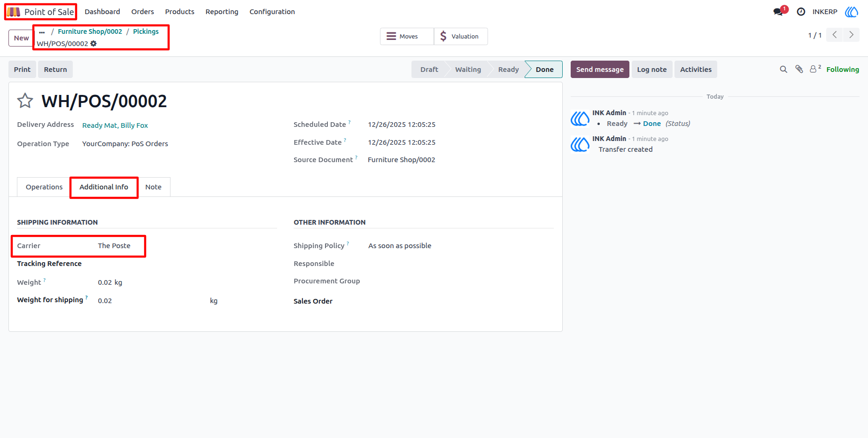Click the Log note button
Viewport: 868px width, 438px height.
click(x=652, y=70)
